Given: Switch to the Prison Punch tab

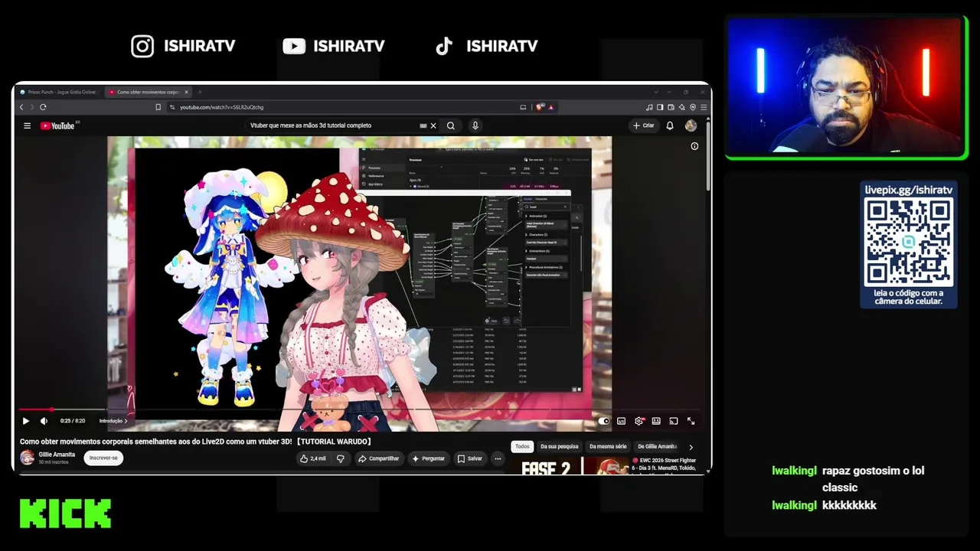Looking at the screenshot, I should point(57,92).
